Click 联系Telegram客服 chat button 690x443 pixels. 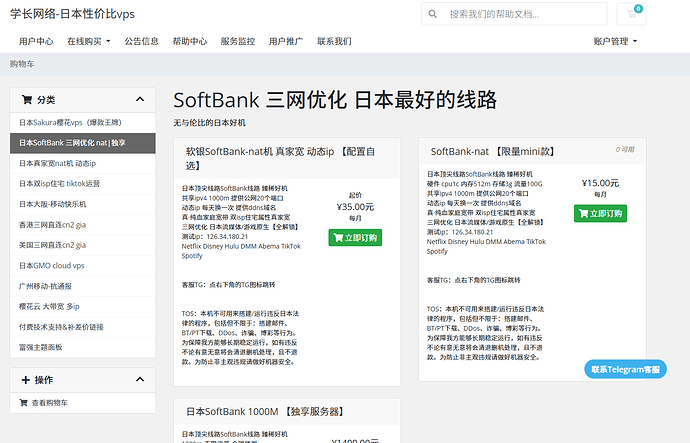coord(625,369)
